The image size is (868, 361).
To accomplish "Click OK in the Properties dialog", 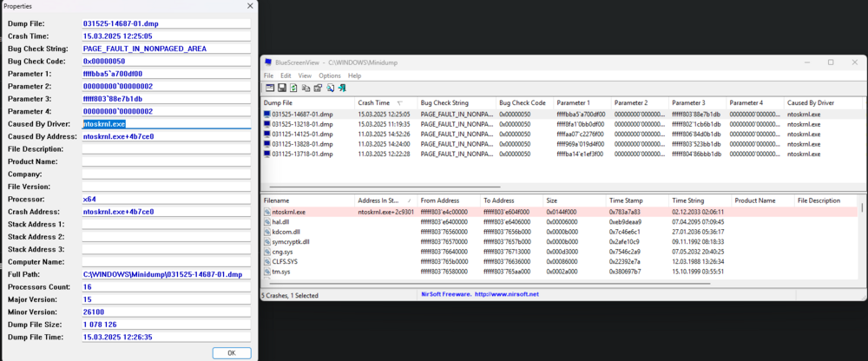I will pyautogui.click(x=232, y=352).
